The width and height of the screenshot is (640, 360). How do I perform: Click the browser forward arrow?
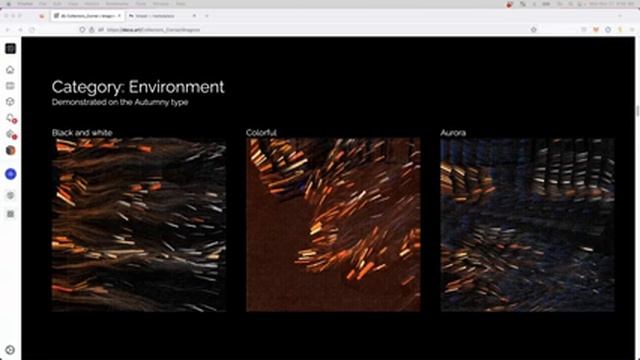pos(20,30)
